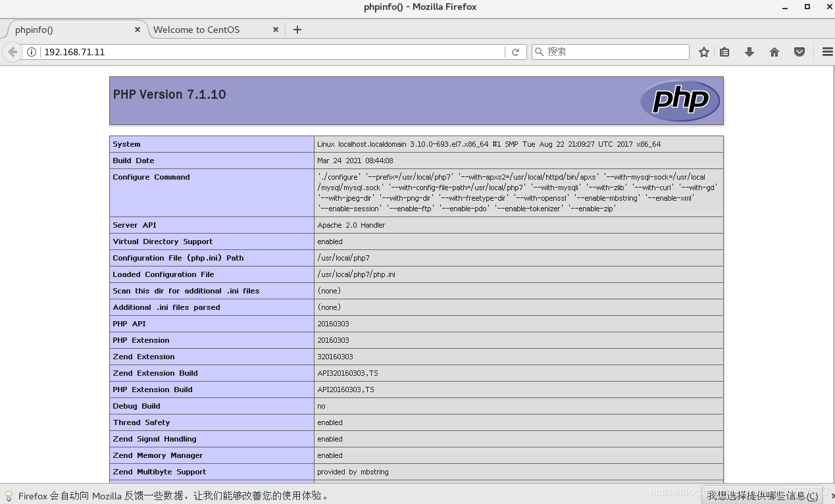The width and height of the screenshot is (835, 504).
Task: Select the Zend Multibyte Support label
Action: coord(159,472)
